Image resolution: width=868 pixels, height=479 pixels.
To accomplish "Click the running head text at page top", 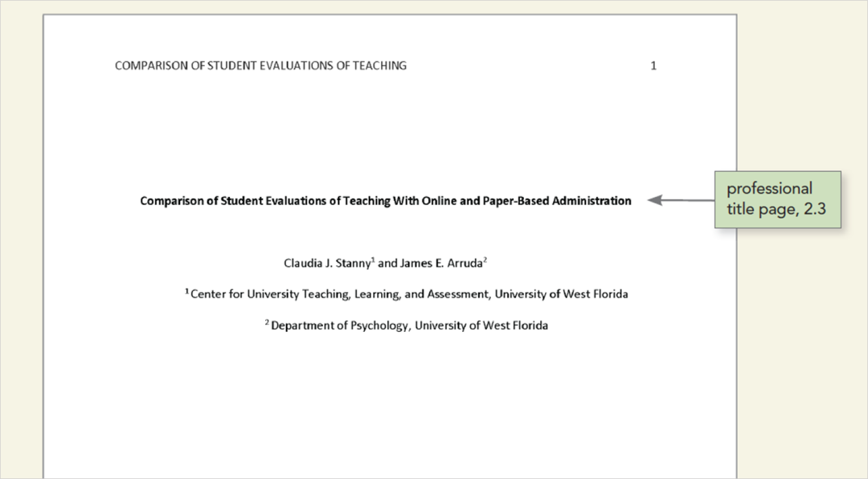I will click(x=260, y=66).
